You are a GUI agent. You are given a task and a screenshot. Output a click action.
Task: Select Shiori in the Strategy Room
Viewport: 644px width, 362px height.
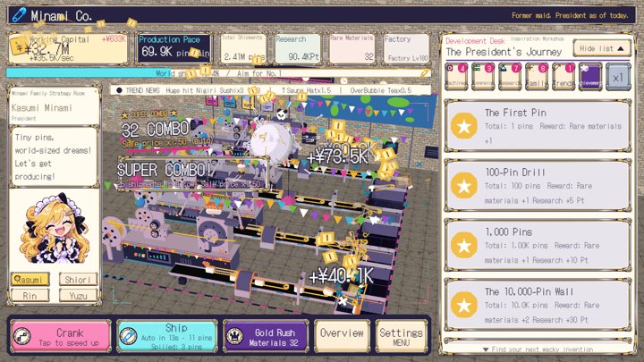[x=78, y=279]
